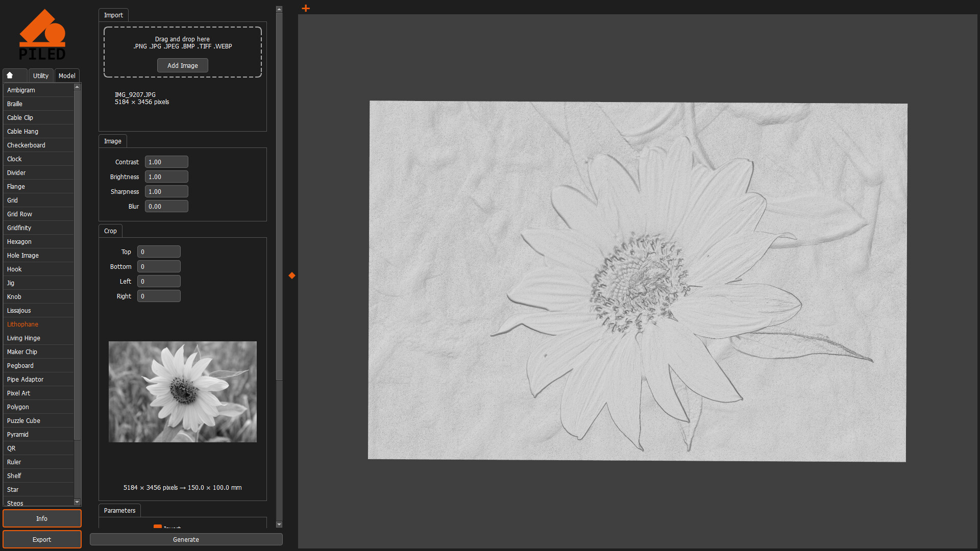980x551 pixels.
Task: Click the down arrow on the model list scrollbar
Action: 77,502
